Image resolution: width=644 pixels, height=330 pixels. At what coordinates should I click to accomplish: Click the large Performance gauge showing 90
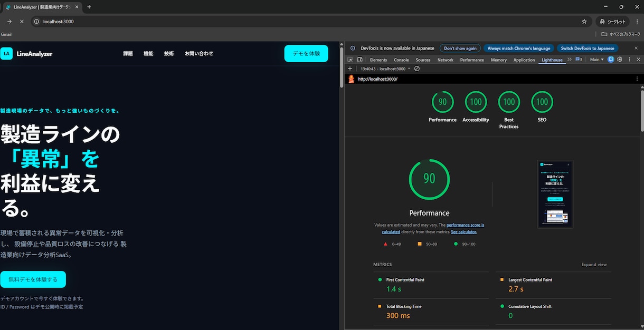pyautogui.click(x=429, y=179)
